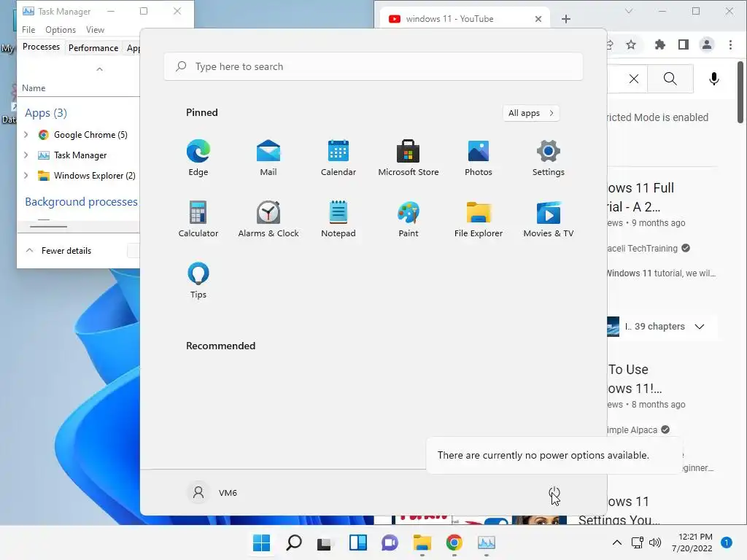Open the Tips app
Viewport: 747px width, 560px height.
(x=198, y=280)
